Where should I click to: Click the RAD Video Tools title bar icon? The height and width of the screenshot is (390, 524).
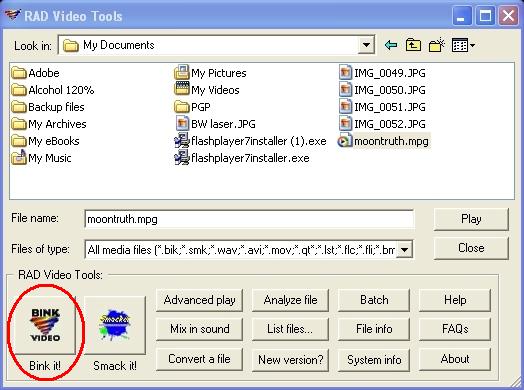(13, 15)
